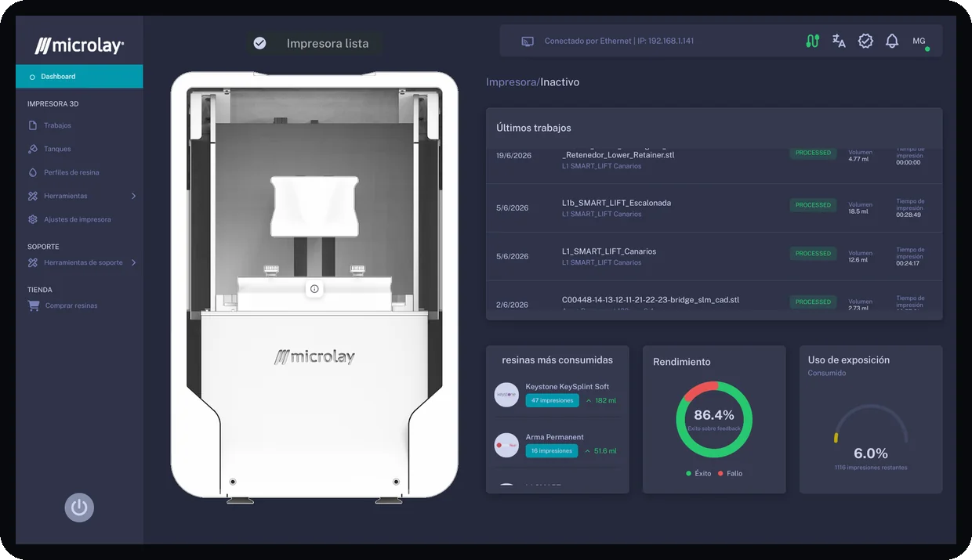Click the Tanques paint bucket icon

click(x=33, y=149)
